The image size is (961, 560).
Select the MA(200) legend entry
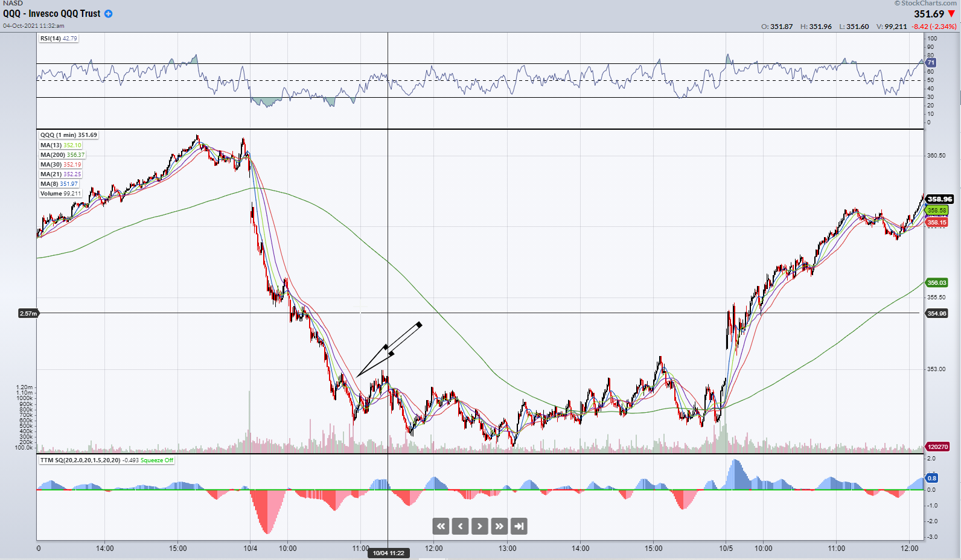click(x=62, y=154)
